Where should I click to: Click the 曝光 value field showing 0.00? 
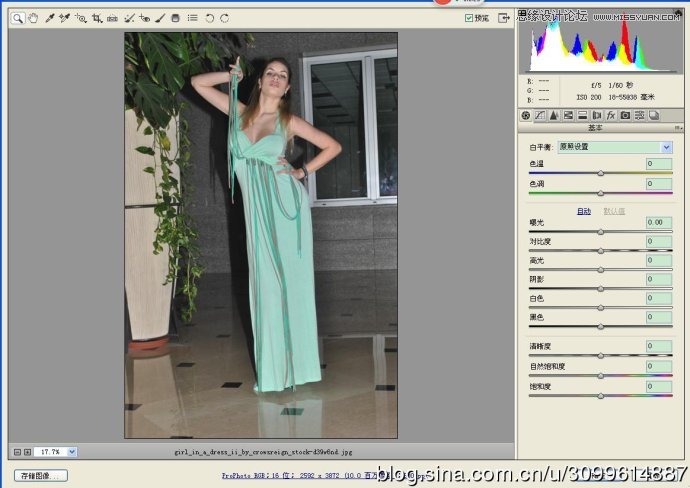659,223
